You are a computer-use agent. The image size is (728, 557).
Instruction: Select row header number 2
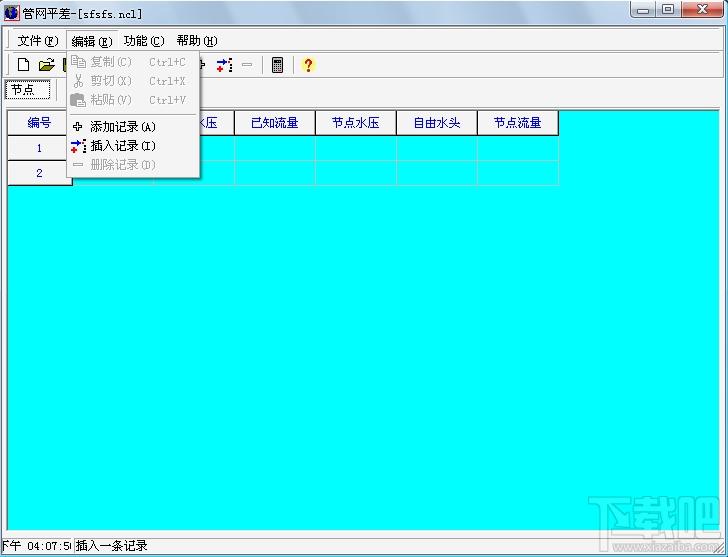[x=39, y=173]
